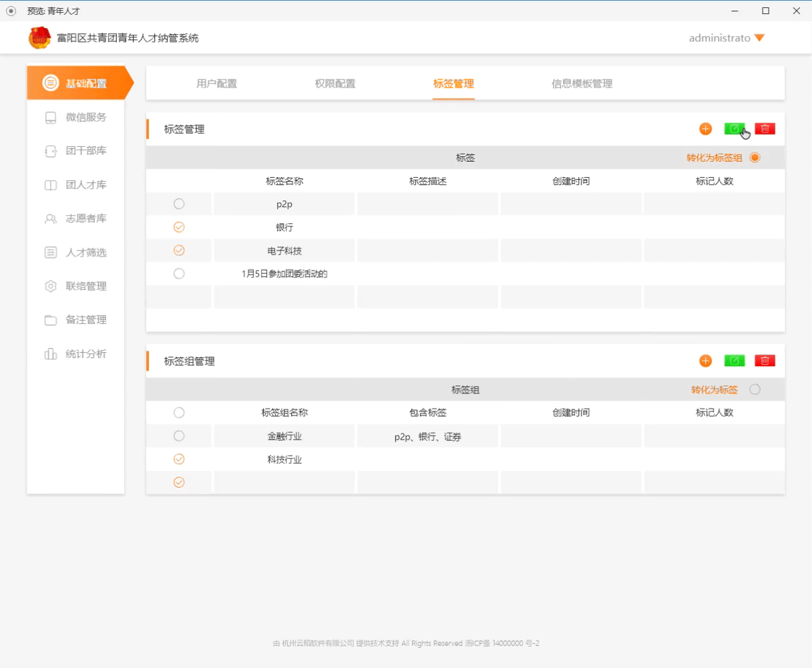Viewport: 812px width, 668px height.
Task: Click the 志愿者库 people icon
Action: click(x=51, y=218)
